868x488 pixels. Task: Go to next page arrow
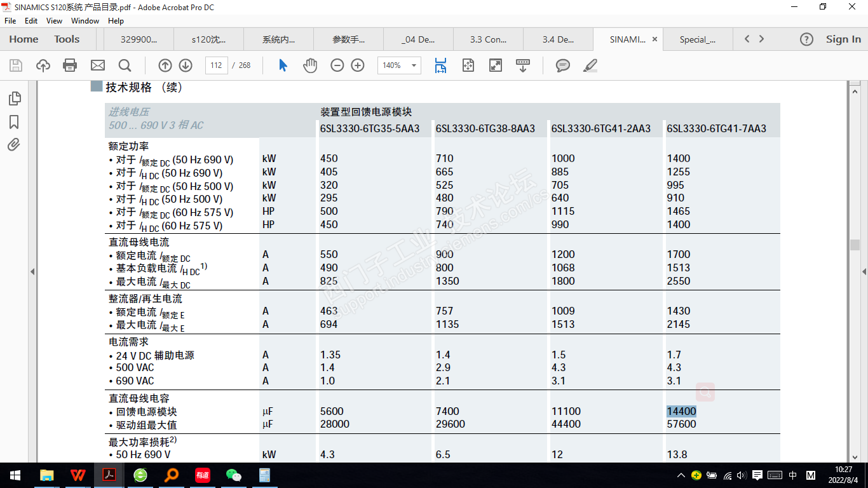tap(186, 65)
